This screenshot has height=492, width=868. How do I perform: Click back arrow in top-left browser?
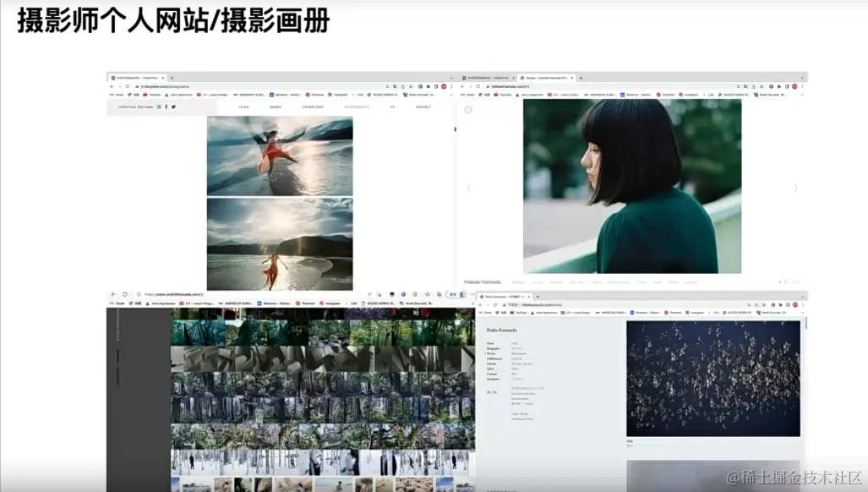(112, 86)
